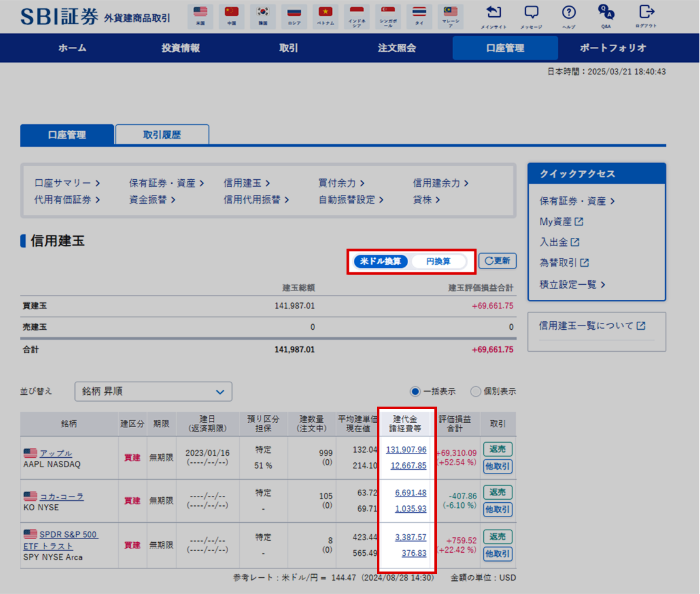Click the SBI証券 logo
This screenshot has width=700, height=594.
pos(59,17)
